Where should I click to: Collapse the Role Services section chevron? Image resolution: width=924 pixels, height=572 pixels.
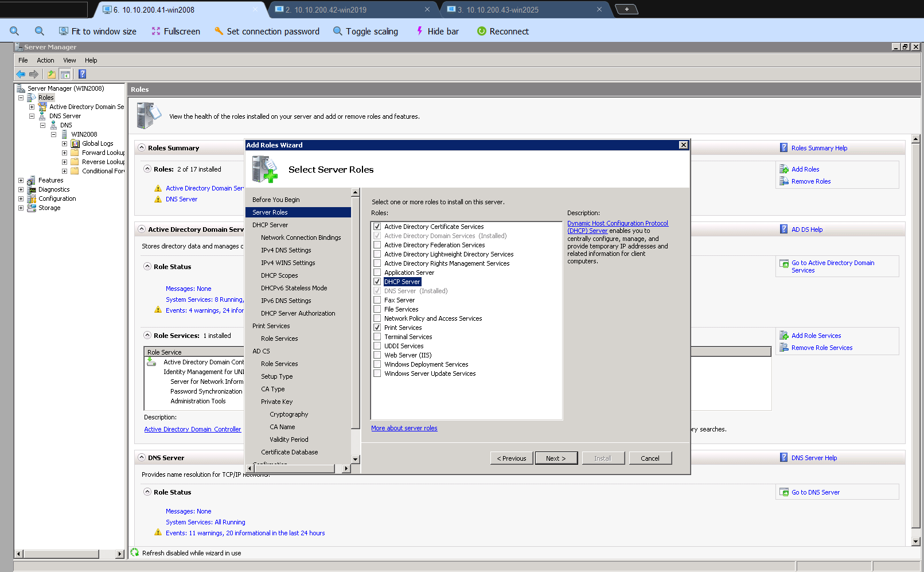click(147, 336)
